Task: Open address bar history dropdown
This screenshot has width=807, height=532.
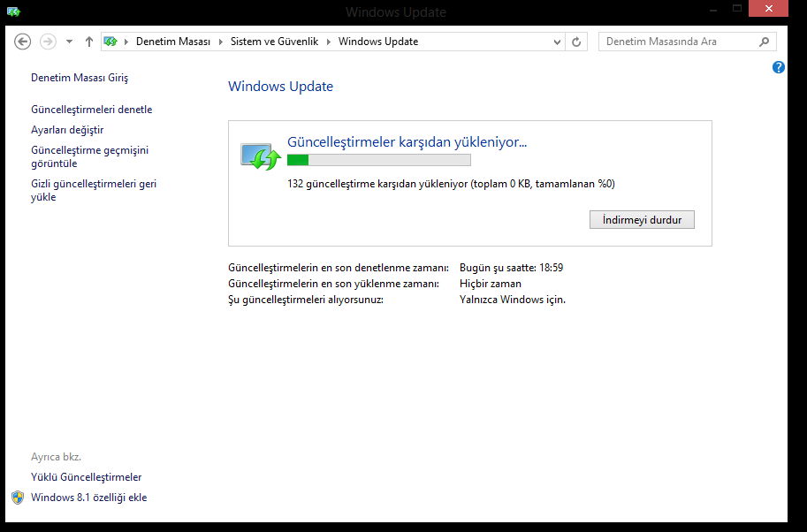Action: tap(557, 42)
